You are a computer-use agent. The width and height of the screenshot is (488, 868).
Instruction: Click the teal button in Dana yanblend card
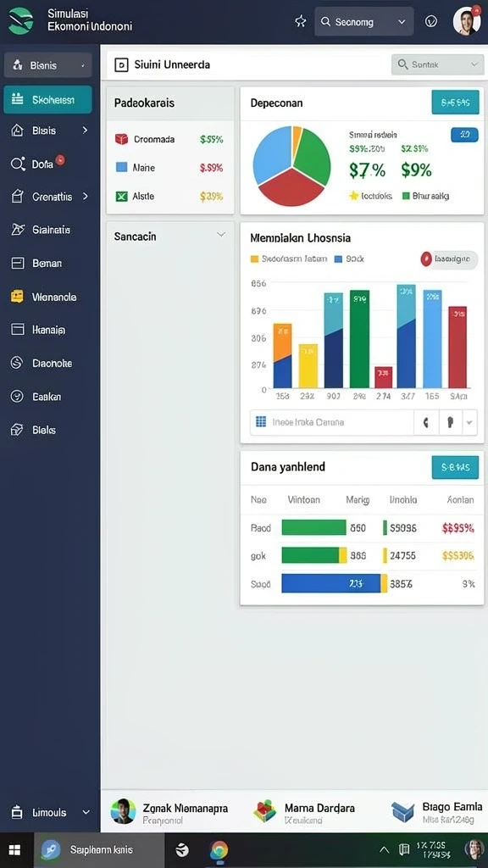pyautogui.click(x=455, y=467)
